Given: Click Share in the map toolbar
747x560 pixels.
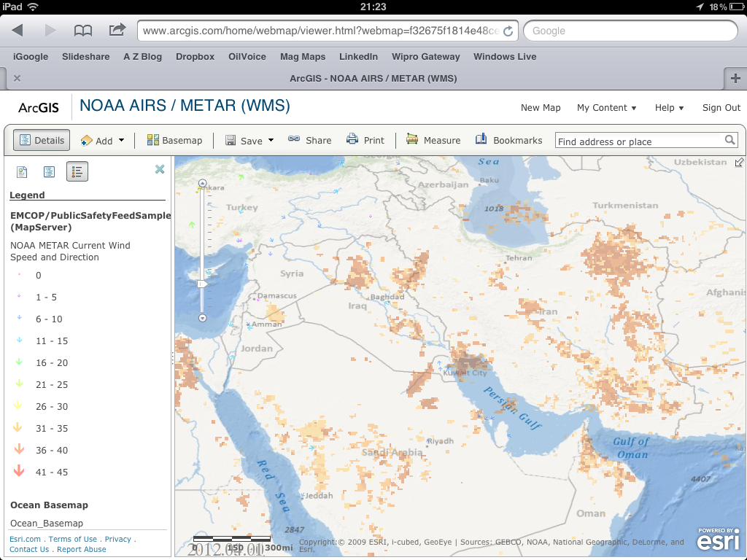Looking at the screenshot, I should click(309, 140).
